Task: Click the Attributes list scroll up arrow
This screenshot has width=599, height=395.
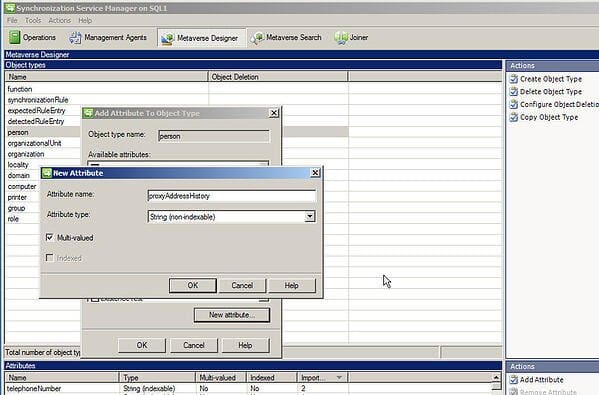Action: point(496,377)
